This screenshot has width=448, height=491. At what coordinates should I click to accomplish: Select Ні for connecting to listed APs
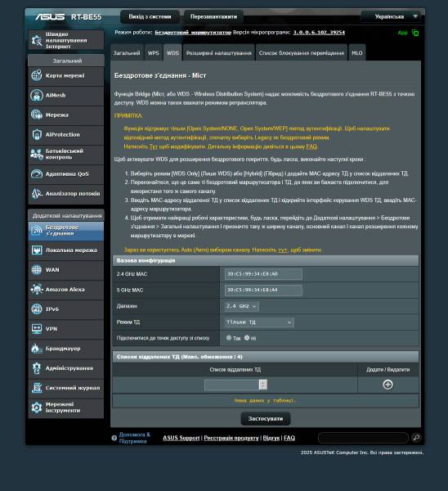(247, 338)
